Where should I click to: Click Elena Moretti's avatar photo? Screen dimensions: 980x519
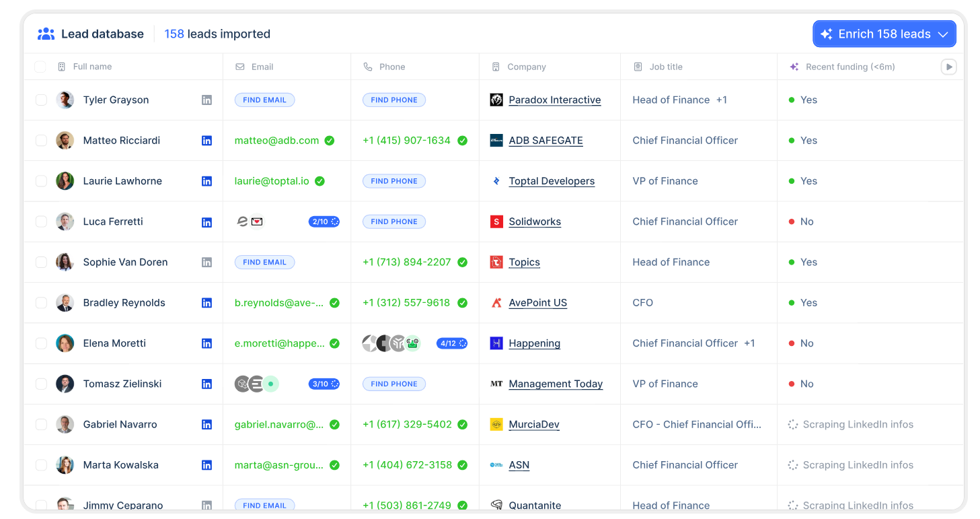(65, 343)
